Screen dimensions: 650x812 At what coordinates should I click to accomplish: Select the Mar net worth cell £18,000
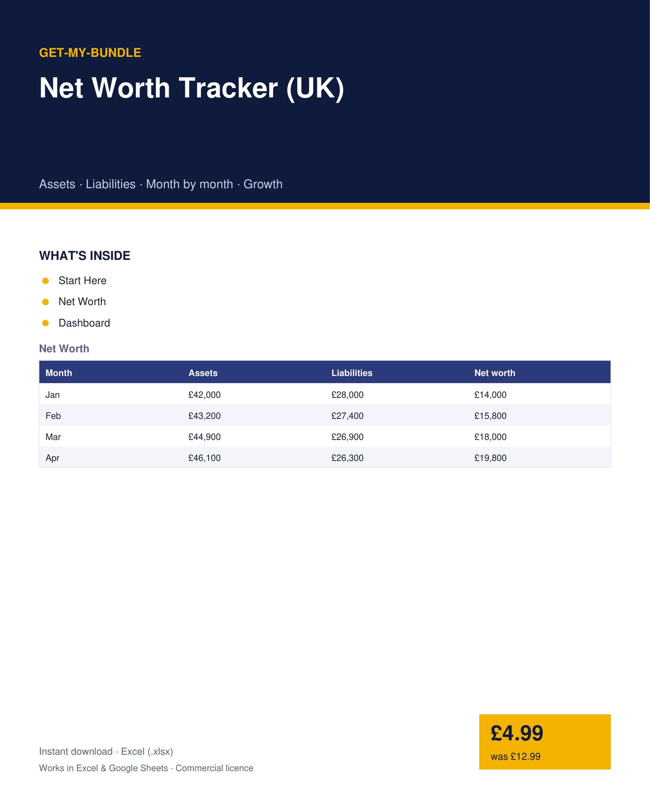tap(491, 437)
